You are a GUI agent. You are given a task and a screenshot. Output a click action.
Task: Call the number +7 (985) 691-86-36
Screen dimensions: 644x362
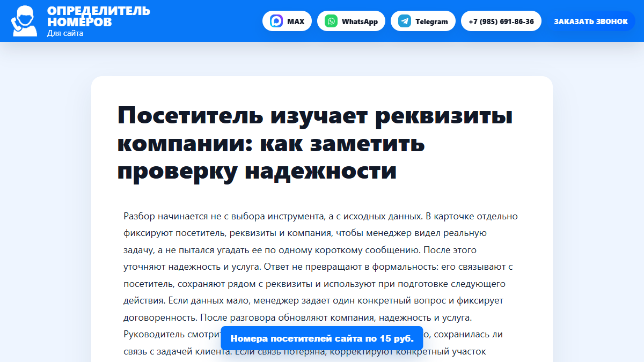pos(501,21)
